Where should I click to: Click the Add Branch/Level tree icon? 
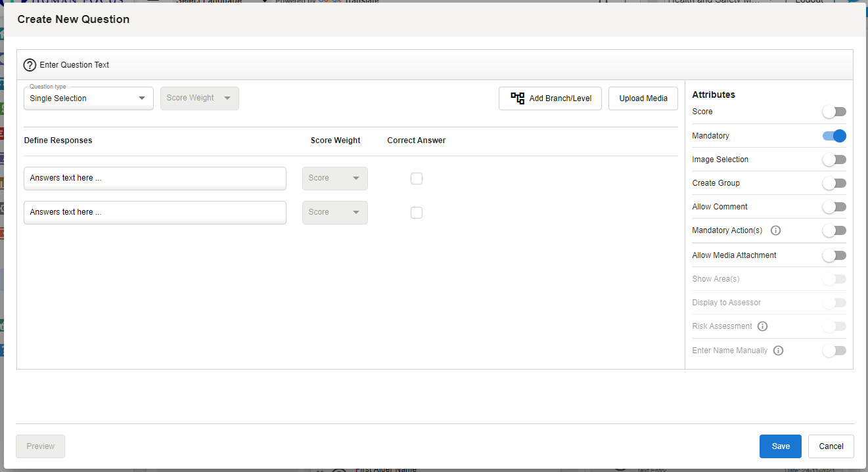coord(518,98)
